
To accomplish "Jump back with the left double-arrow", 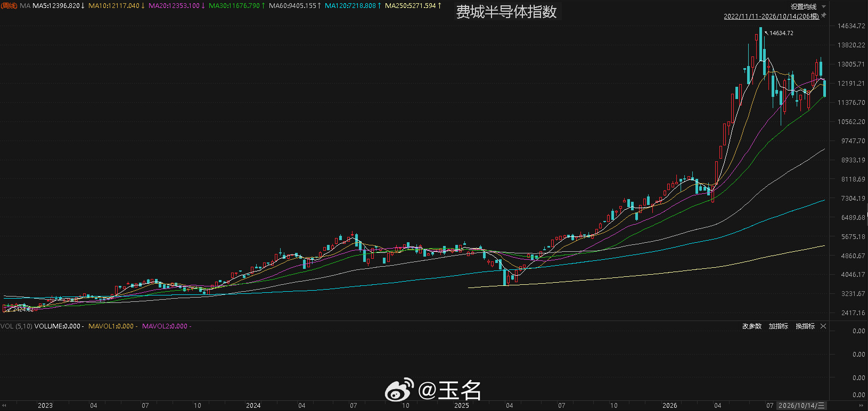I will [x=4, y=405].
